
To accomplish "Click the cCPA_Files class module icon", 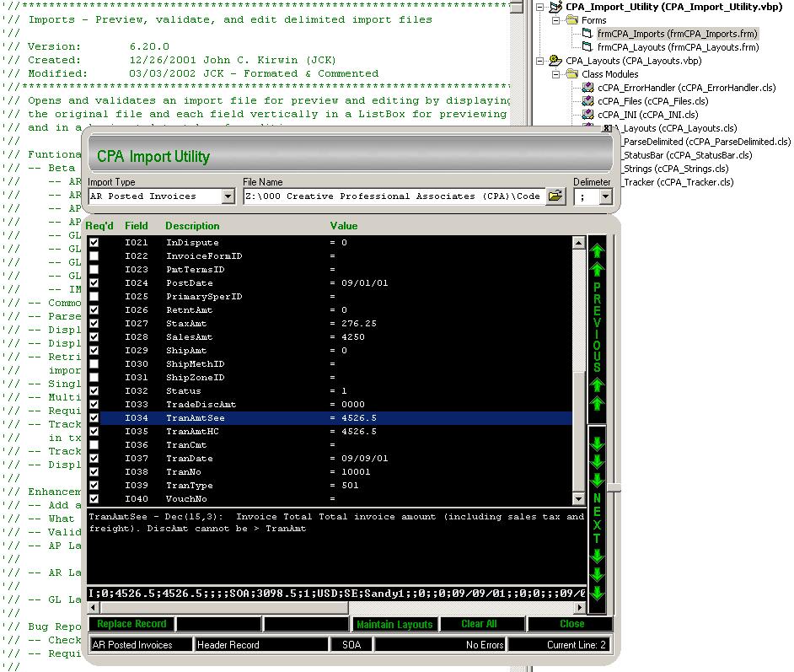I will pos(587,101).
